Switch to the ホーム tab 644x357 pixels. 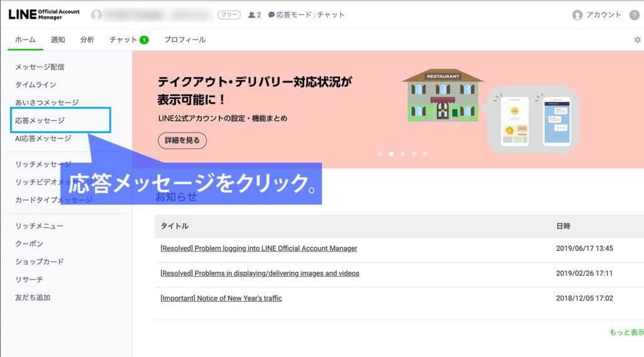(x=25, y=40)
